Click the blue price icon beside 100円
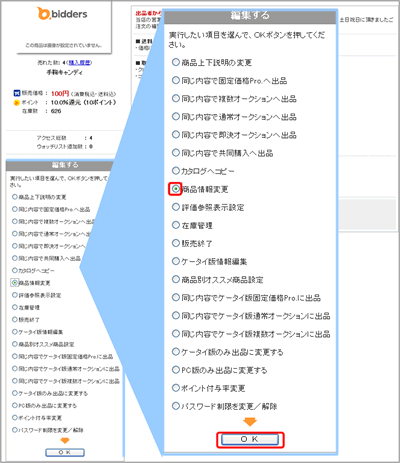Screen dimensions: 400x463 (x=16, y=93)
